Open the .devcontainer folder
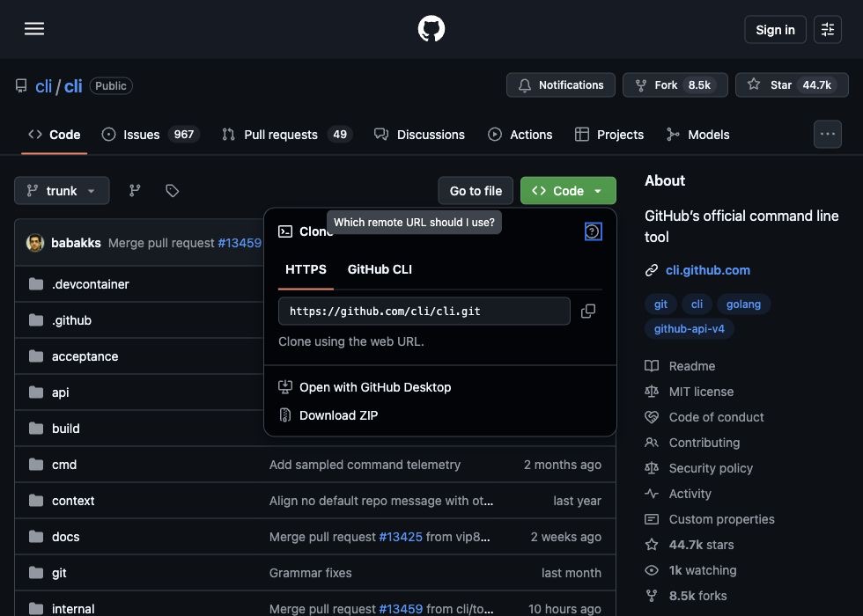The image size is (863, 616). 90,284
